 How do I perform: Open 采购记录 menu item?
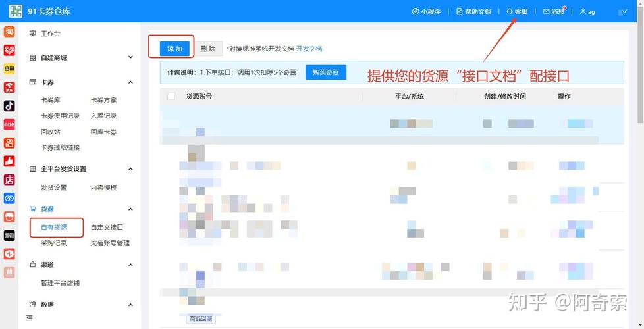point(54,243)
